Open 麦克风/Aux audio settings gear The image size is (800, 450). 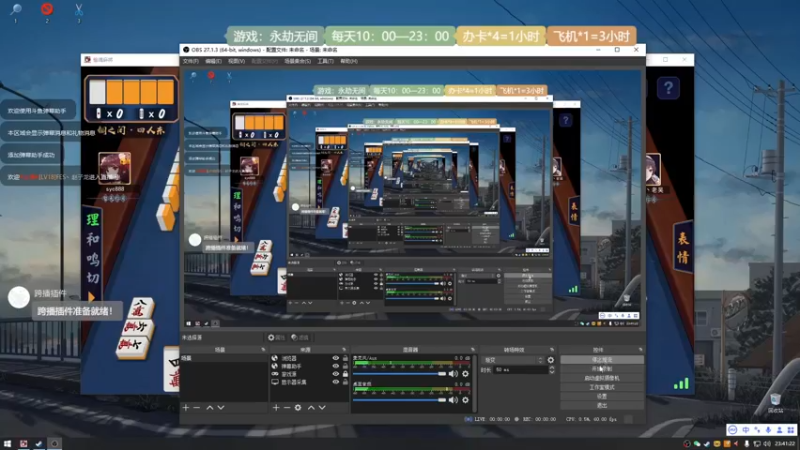[x=465, y=374]
